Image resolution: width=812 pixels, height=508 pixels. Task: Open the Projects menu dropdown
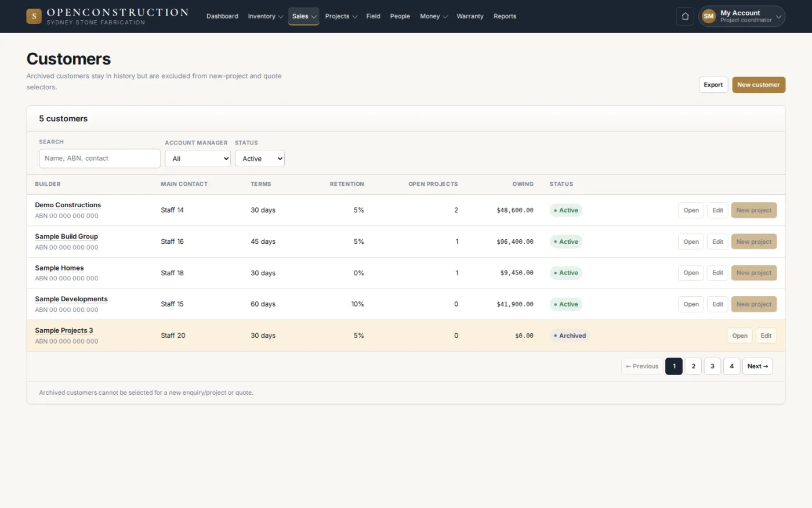(x=341, y=16)
